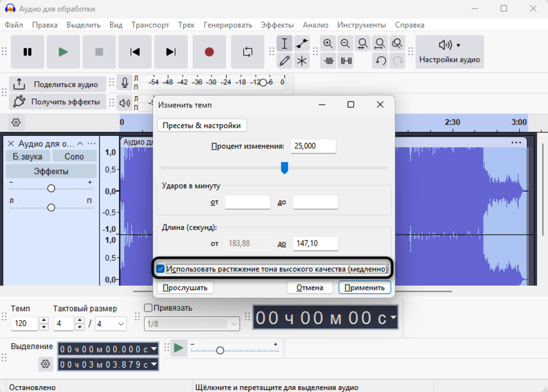Open the Настройки аудио dropdown

[x=449, y=52]
